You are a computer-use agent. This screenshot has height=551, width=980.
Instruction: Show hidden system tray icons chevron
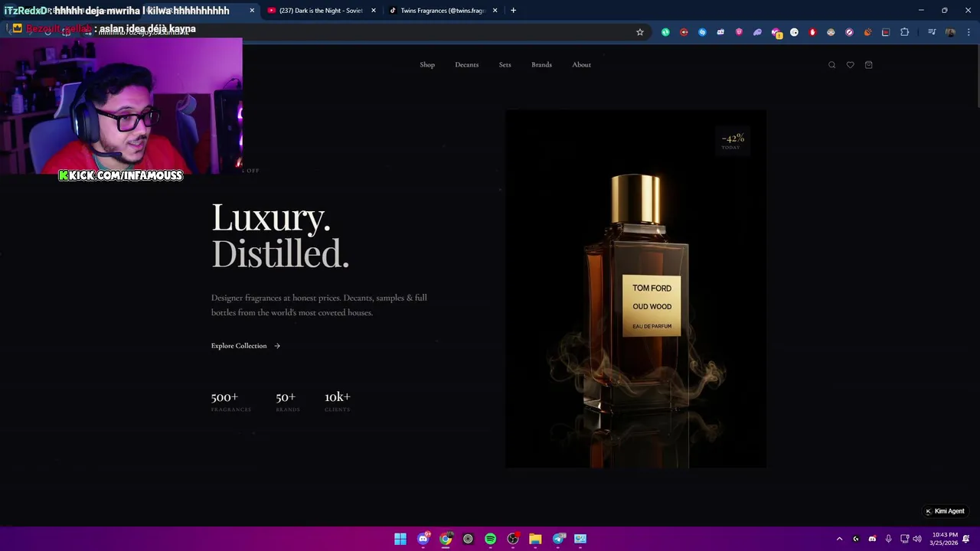[x=839, y=539]
